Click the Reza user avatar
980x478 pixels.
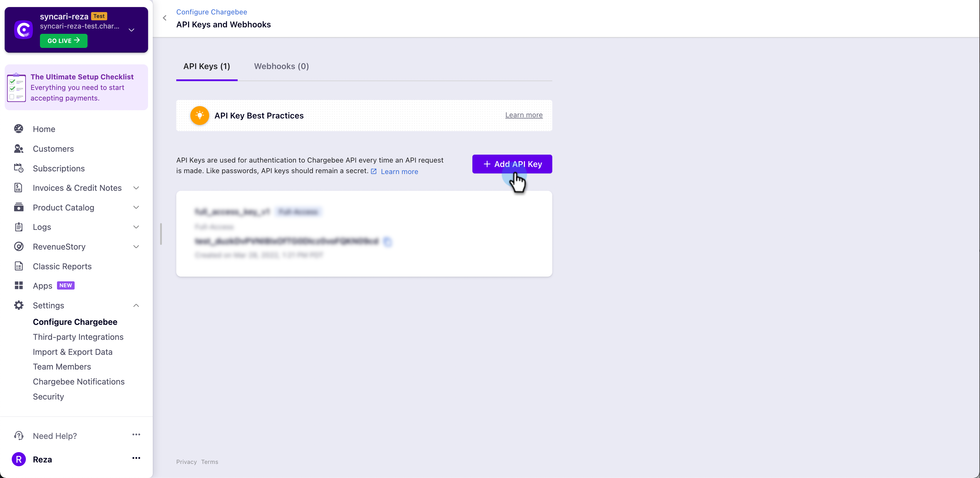tap(19, 459)
